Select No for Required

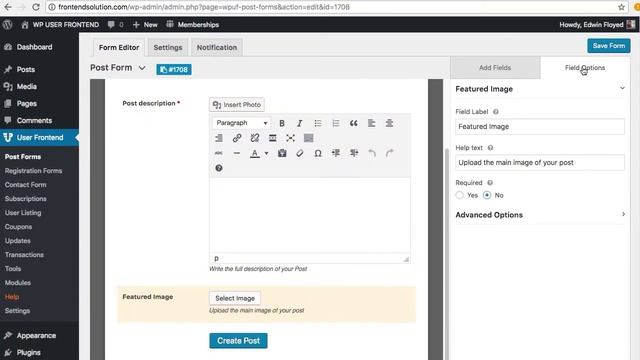click(x=487, y=195)
